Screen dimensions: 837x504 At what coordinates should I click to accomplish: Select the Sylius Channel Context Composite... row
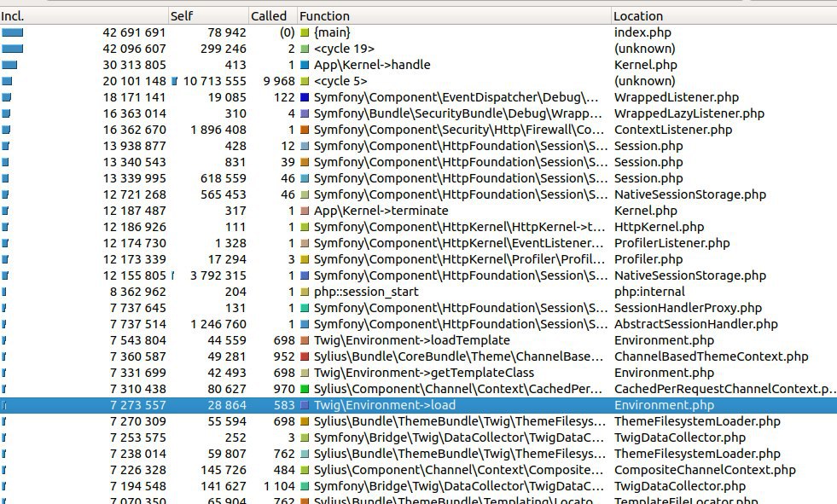(x=418, y=470)
